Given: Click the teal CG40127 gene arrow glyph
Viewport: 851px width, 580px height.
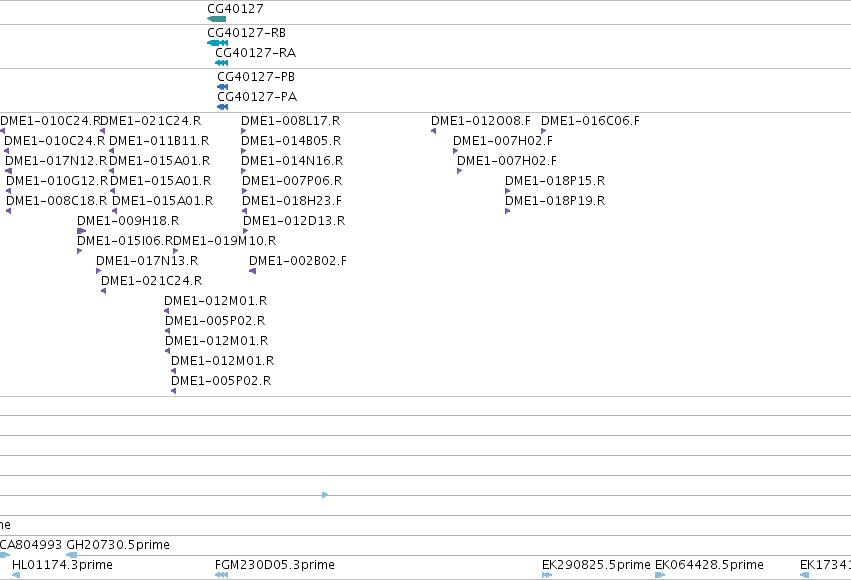Looking at the screenshot, I should tap(217, 19).
